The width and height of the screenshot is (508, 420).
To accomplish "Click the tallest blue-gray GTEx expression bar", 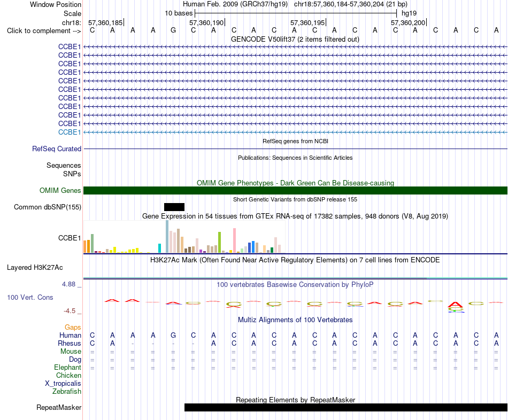I will 167,236.
